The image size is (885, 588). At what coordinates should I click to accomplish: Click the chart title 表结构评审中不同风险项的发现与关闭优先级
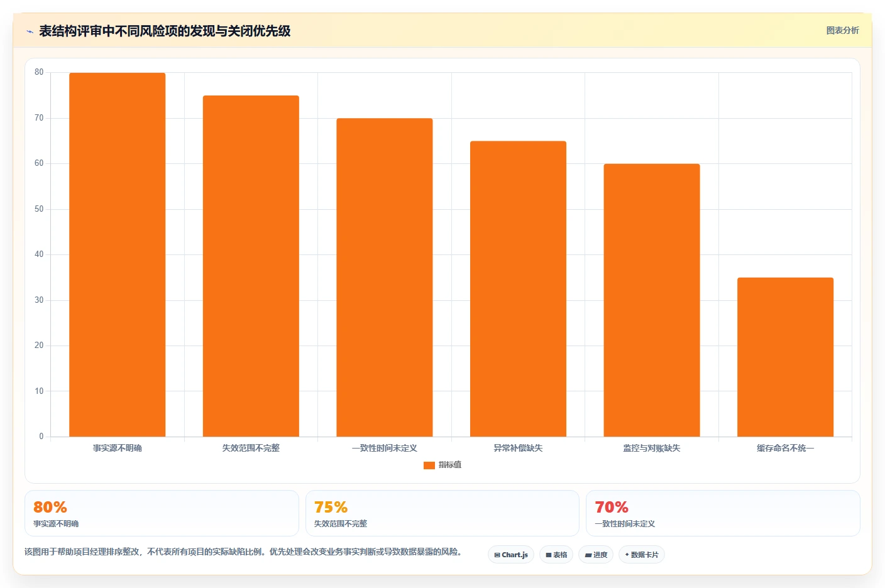[165, 31]
